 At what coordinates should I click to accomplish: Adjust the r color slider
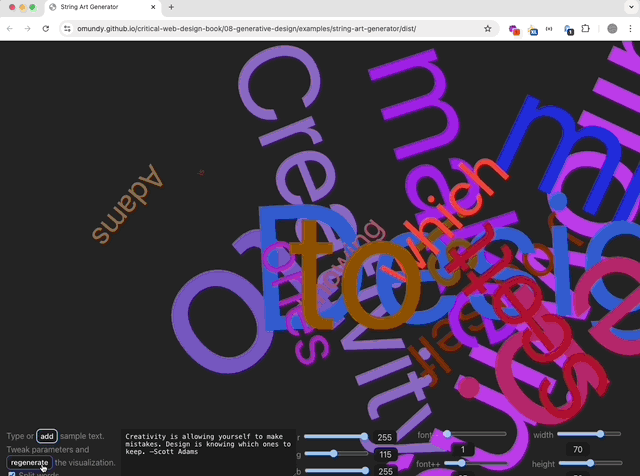(336, 436)
